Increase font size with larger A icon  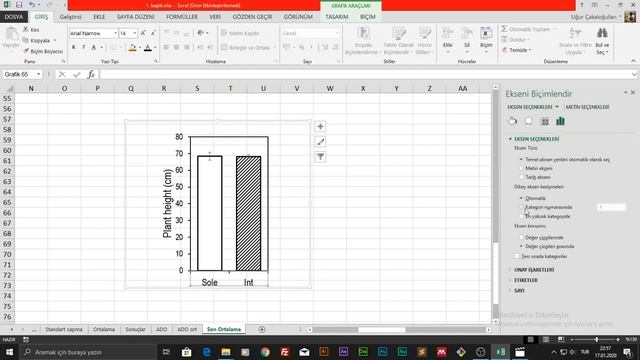click(x=143, y=33)
